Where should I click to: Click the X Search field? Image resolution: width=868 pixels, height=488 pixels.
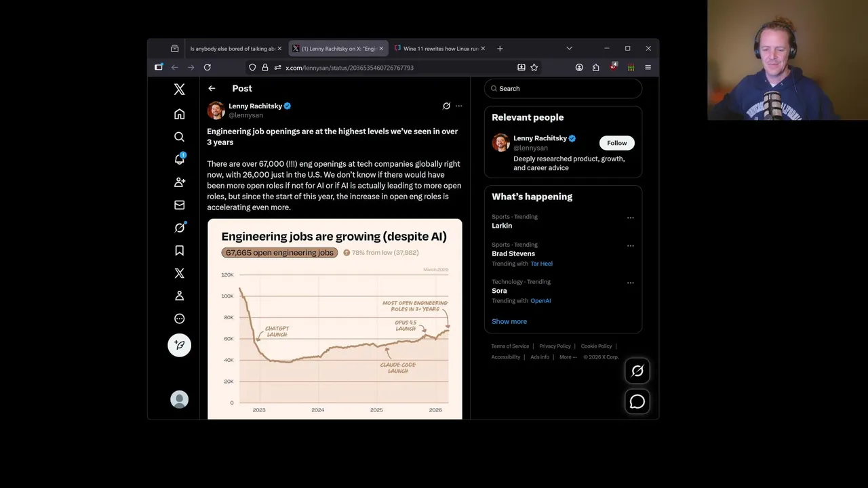563,88
